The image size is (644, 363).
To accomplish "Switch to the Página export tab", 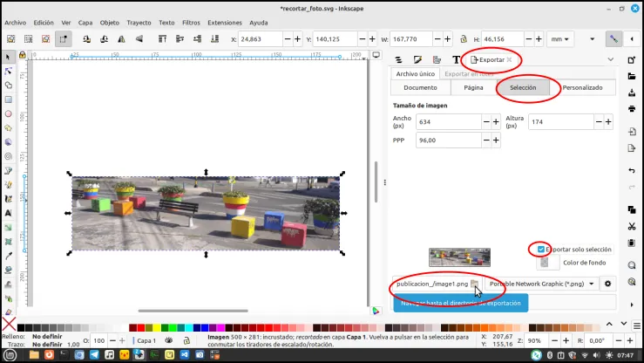I will click(473, 87).
